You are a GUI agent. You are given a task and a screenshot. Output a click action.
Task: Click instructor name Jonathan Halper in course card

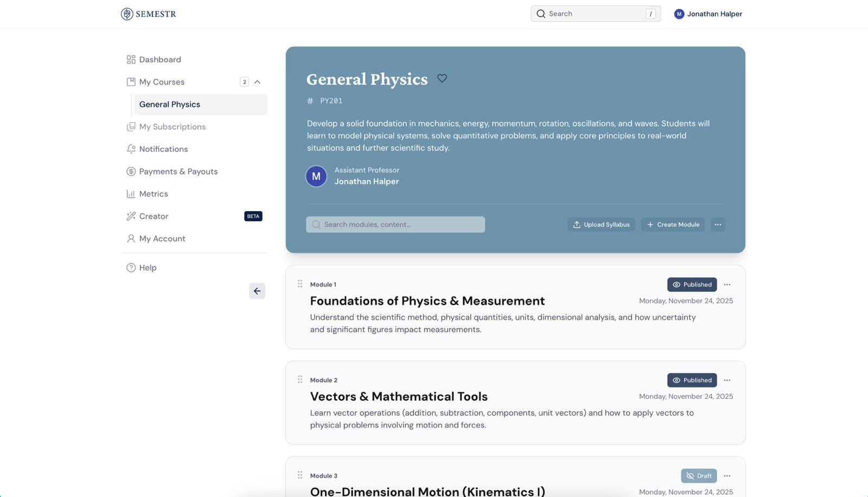click(x=367, y=182)
